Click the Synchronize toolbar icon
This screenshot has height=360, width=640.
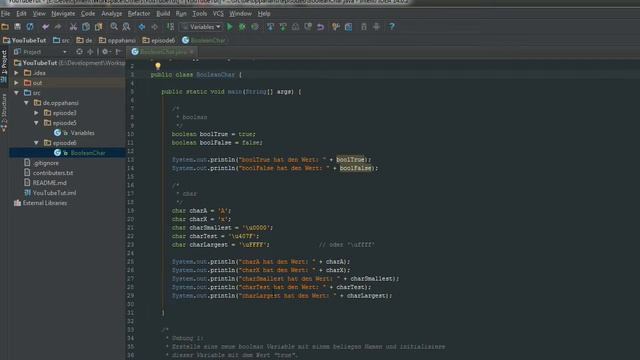[x=30, y=27]
